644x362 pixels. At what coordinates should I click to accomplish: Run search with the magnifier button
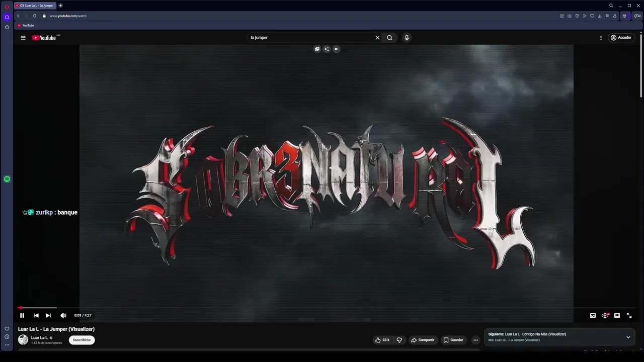tap(389, 38)
